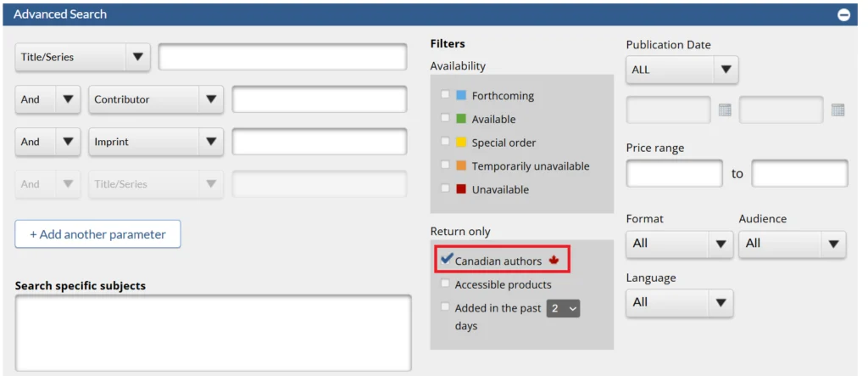Click inside the Search specific subjects box
This screenshot has width=868, height=376.
click(213, 333)
